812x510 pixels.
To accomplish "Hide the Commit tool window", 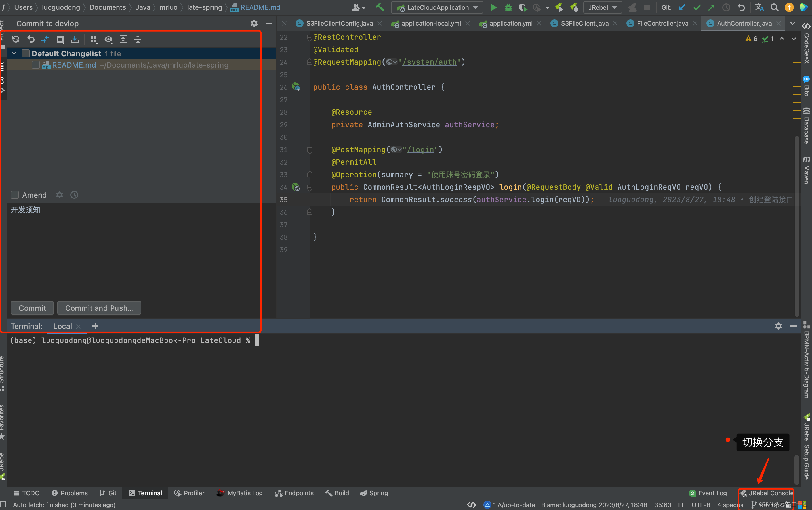I will pos(268,23).
